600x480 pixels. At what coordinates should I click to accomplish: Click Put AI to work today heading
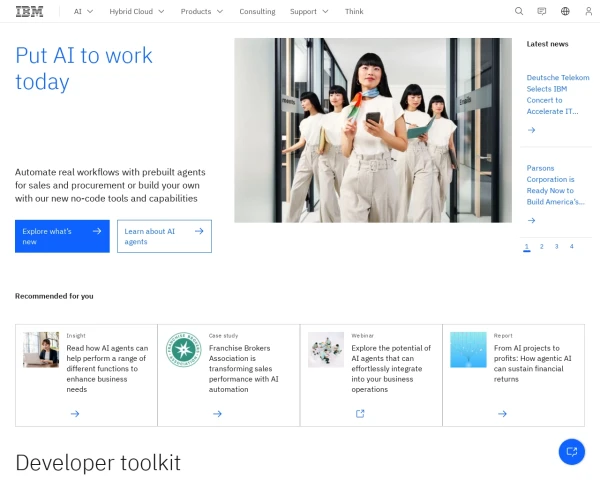tap(84, 69)
